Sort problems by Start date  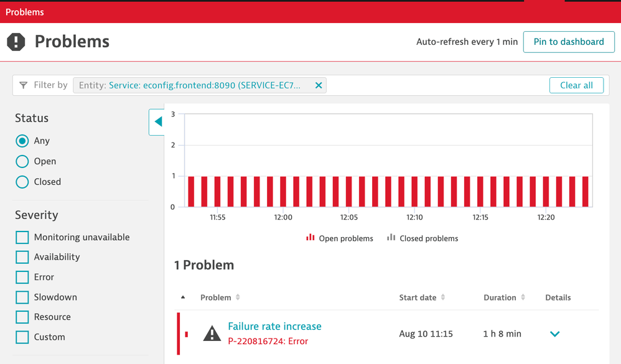click(x=442, y=297)
